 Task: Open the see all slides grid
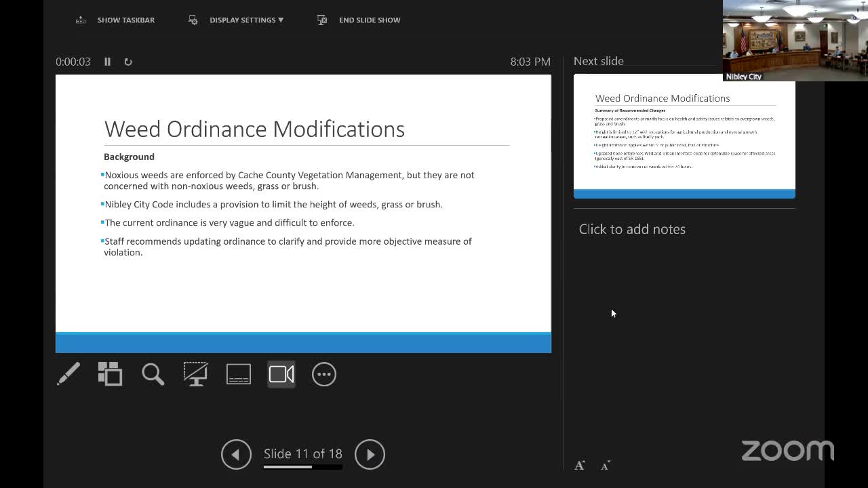110,374
